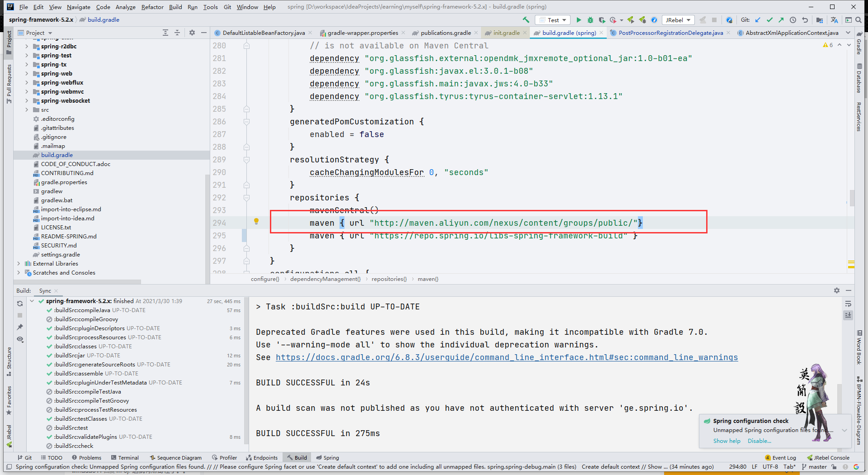
Task: Open the JRebel dropdown in the toolbar
Action: point(678,20)
